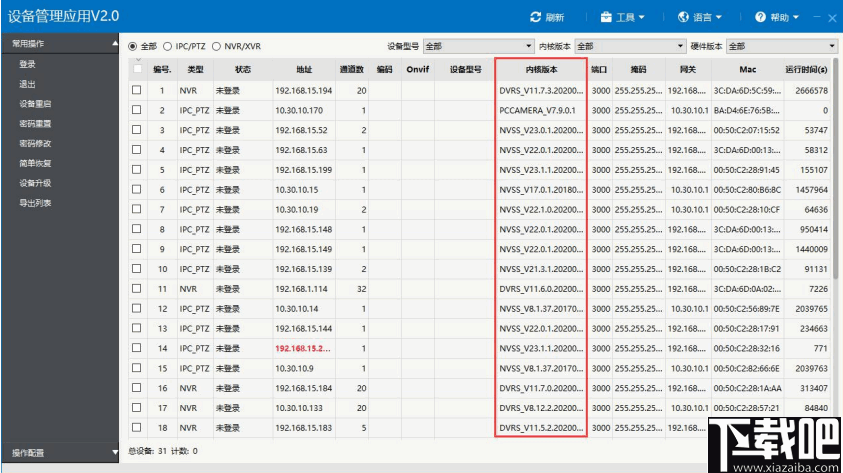The width and height of the screenshot is (843, 473).
Task: Click the 设备型号 column header
Action: tap(466, 69)
